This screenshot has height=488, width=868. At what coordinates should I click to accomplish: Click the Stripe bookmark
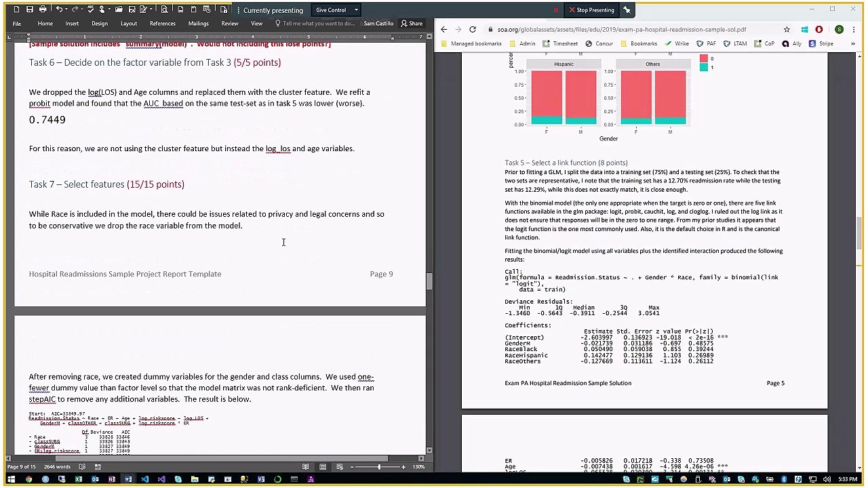pyautogui.click(x=821, y=43)
